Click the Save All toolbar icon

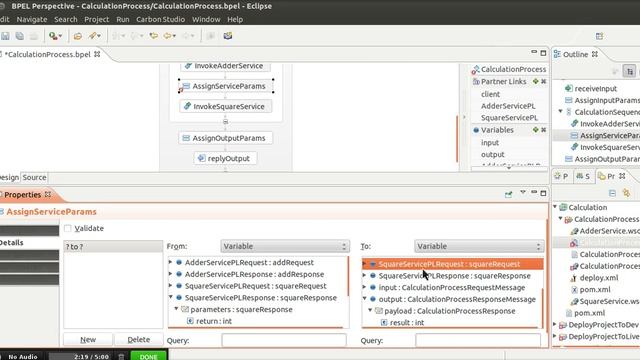[20, 36]
